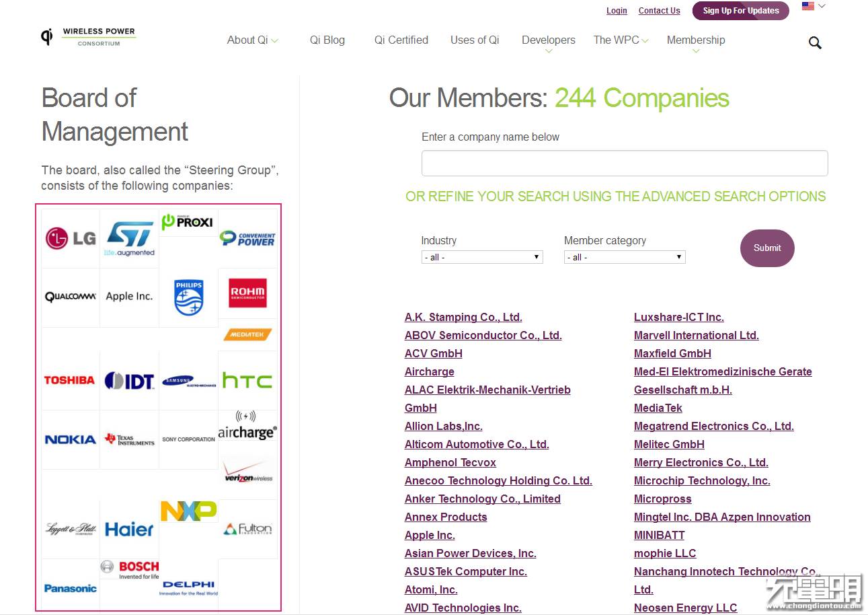Screen dimensions: 868x615
Task: Click the Contact Us link
Action: [x=659, y=11]
